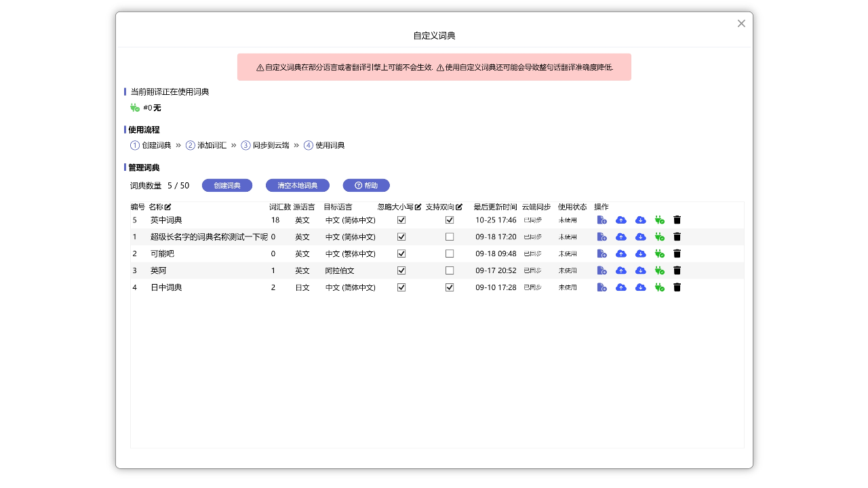Upload 可能吧 dictionary to the cloud
The height and width of the screenshot is (488, 868).
click(x=620, y=253)
